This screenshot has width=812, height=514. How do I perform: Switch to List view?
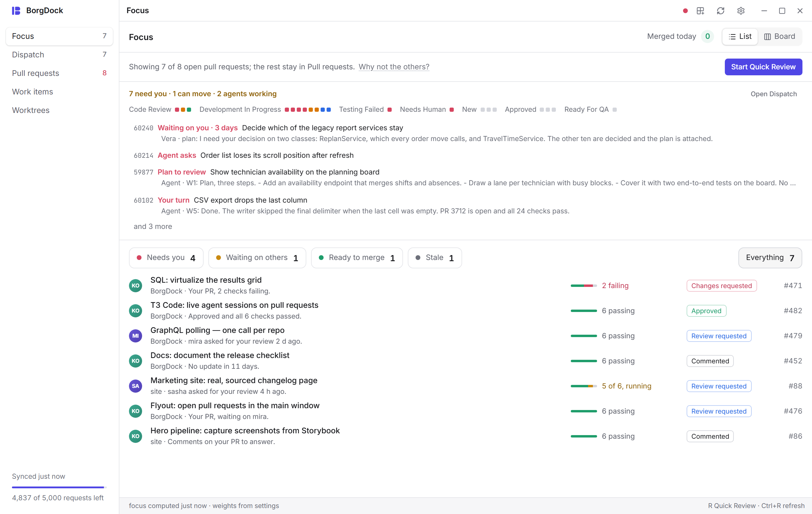coord(740,36)
